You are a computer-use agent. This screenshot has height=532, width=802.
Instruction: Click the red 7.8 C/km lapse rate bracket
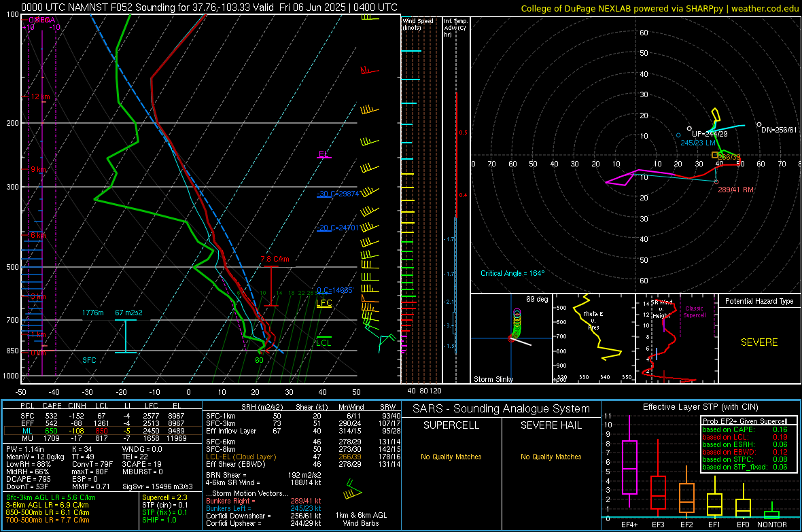[271, 286]
